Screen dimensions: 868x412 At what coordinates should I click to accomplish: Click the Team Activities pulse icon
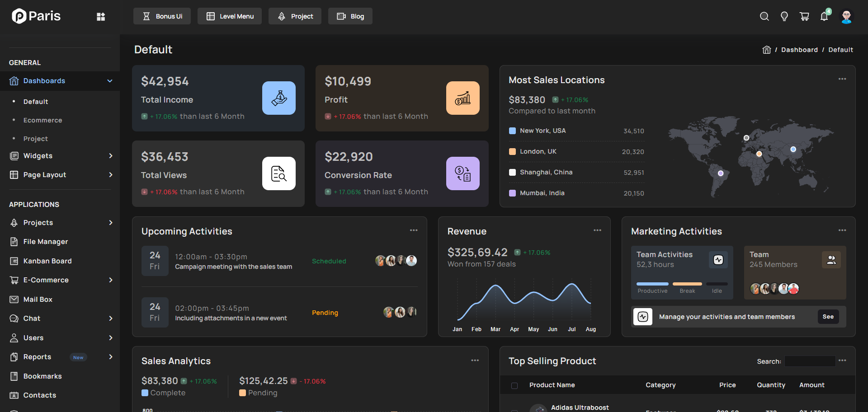point(718,260)
